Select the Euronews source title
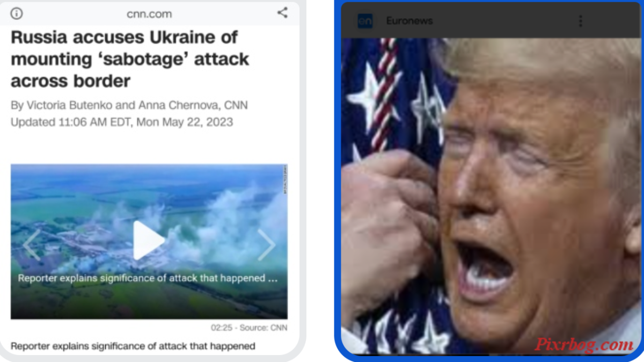The width and height of the screenshot is (644, 362). tap(409, 21)
